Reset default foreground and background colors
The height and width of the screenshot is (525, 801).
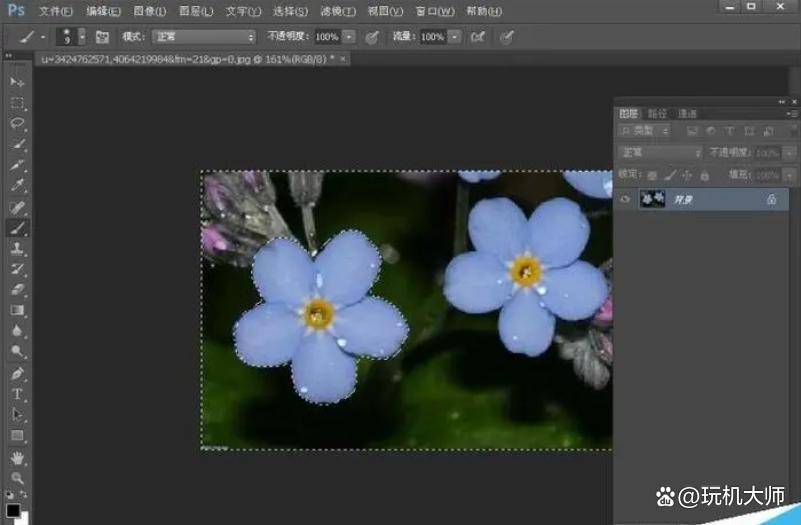coord(9,494)
